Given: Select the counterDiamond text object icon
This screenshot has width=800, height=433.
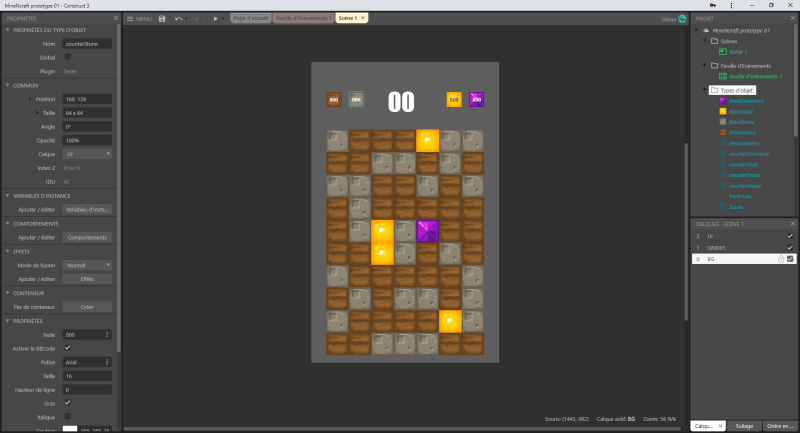Looking at the screenshot, I should [722, 154].
